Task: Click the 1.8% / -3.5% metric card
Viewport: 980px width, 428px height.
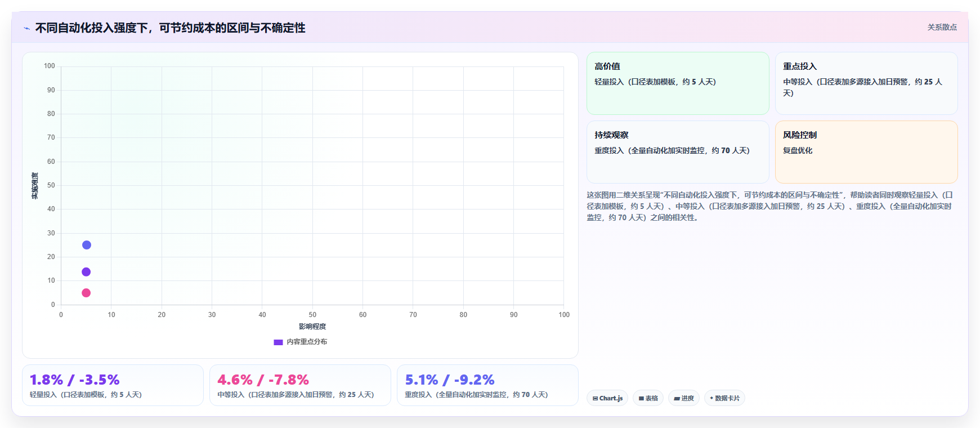Action: [x=113, y=385]
